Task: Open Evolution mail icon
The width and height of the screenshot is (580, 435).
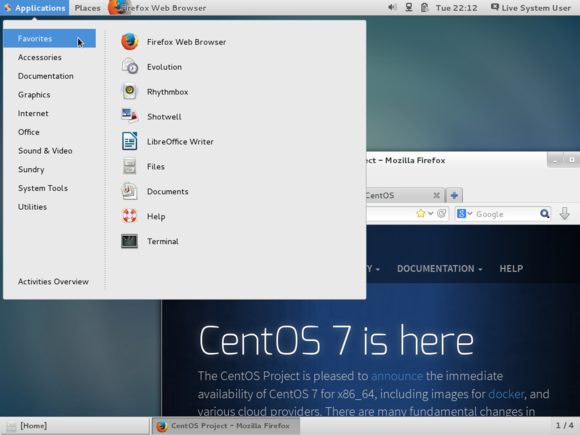Action: [129, 67]
